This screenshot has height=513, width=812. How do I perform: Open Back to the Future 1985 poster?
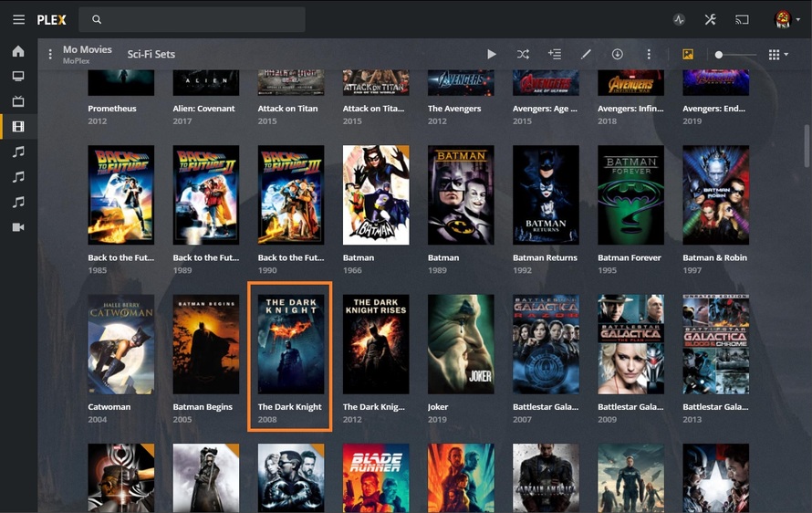tap(121, 194)
